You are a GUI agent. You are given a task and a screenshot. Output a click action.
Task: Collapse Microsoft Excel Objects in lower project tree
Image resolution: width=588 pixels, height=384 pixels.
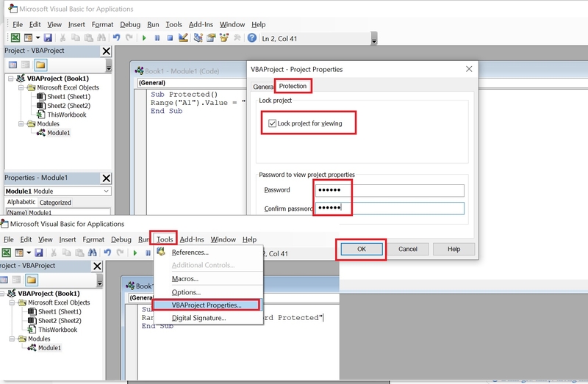point(12,303)
